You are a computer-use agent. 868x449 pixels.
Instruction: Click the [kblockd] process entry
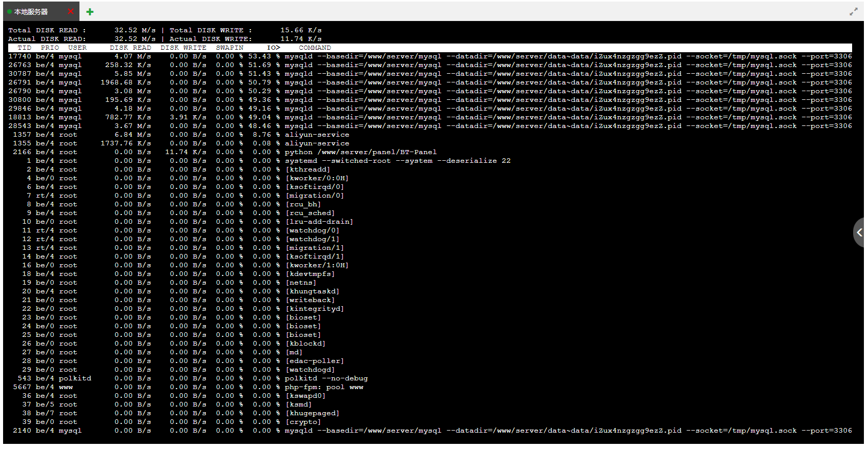(x=305, y=344)
